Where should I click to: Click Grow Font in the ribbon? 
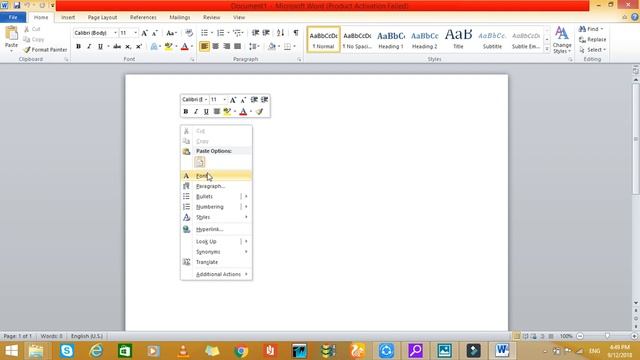pyautogui.click(x=144, y=33)
